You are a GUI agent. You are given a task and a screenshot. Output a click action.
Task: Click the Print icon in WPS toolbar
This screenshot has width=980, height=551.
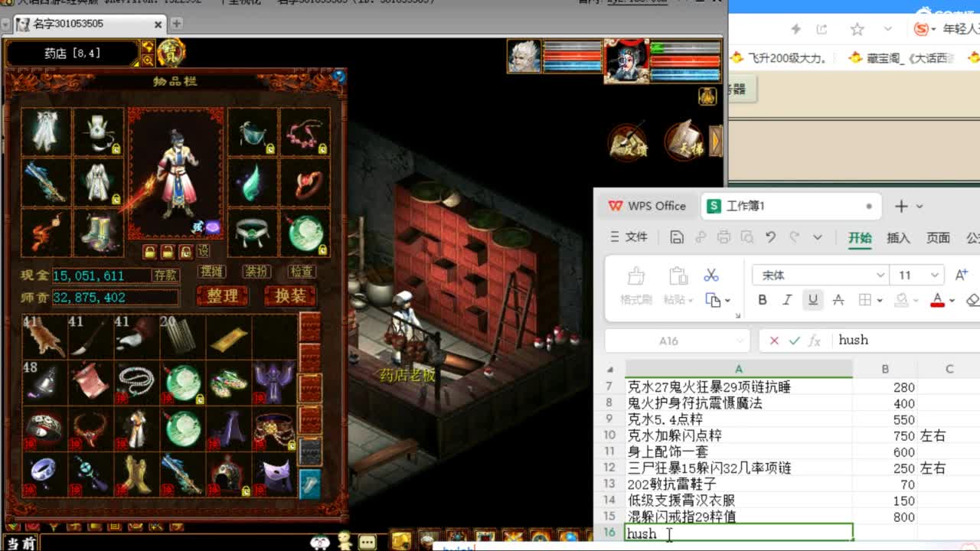tap(724, 237)
